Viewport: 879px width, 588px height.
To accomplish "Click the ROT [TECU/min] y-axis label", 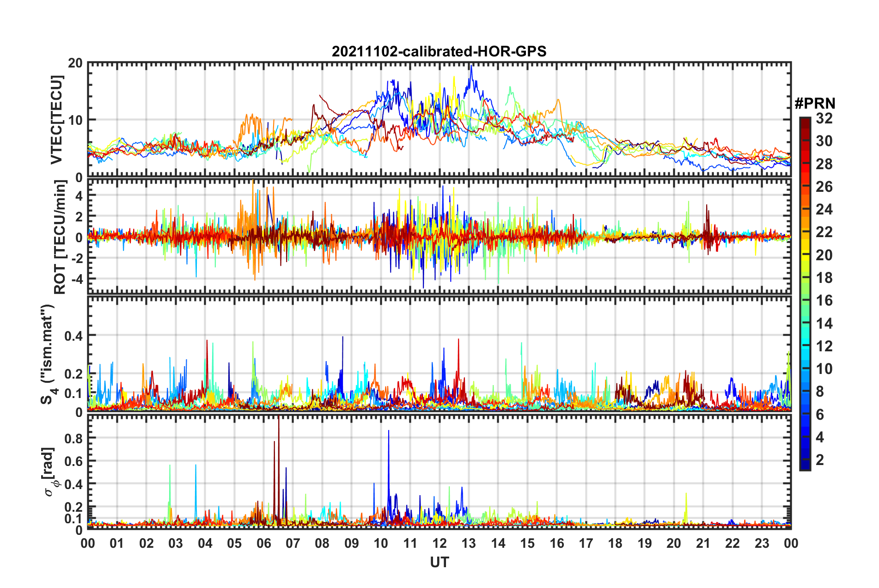I will click(x=60, y=237).
